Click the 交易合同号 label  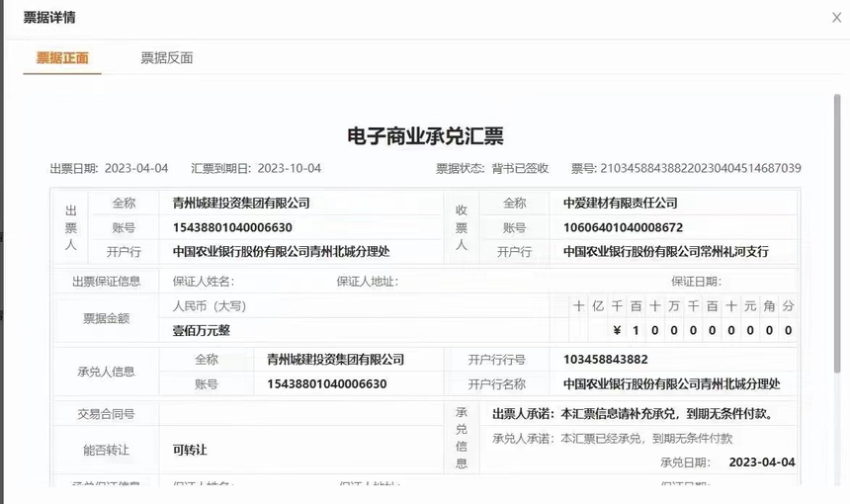(x=107, y=415)
